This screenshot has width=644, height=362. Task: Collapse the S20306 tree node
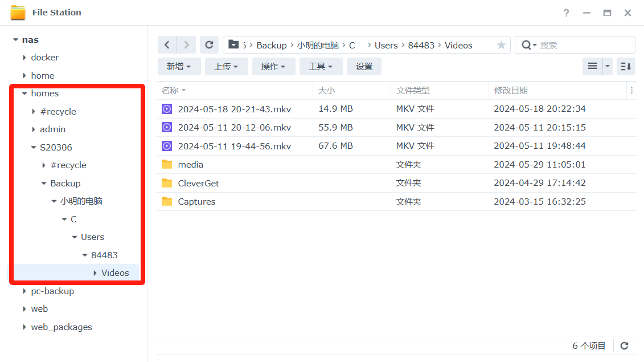point(33,147)
